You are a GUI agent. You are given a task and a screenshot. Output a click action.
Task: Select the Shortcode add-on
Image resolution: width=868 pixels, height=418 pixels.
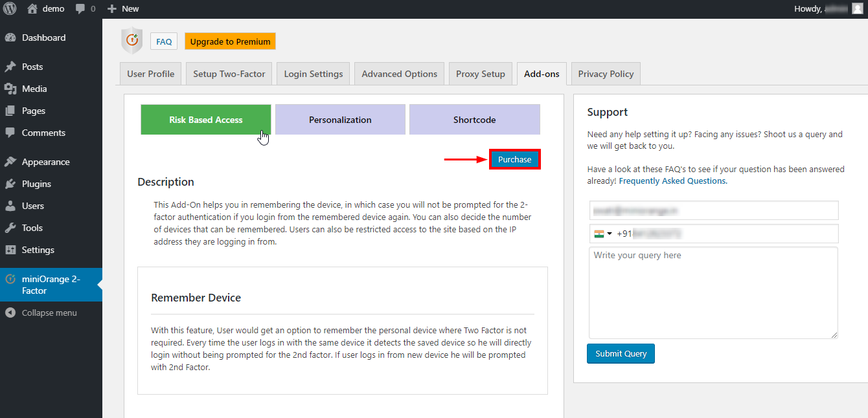475,120
